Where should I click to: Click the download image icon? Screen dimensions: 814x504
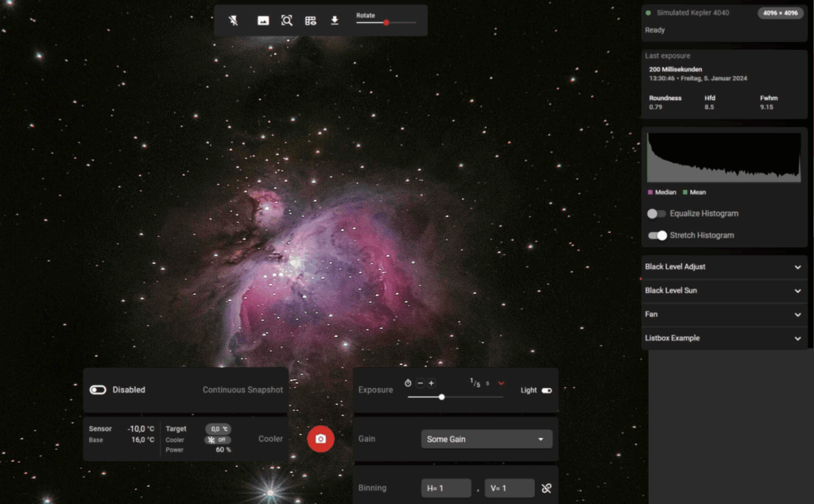pyautogui.click(x=335, y=21)
